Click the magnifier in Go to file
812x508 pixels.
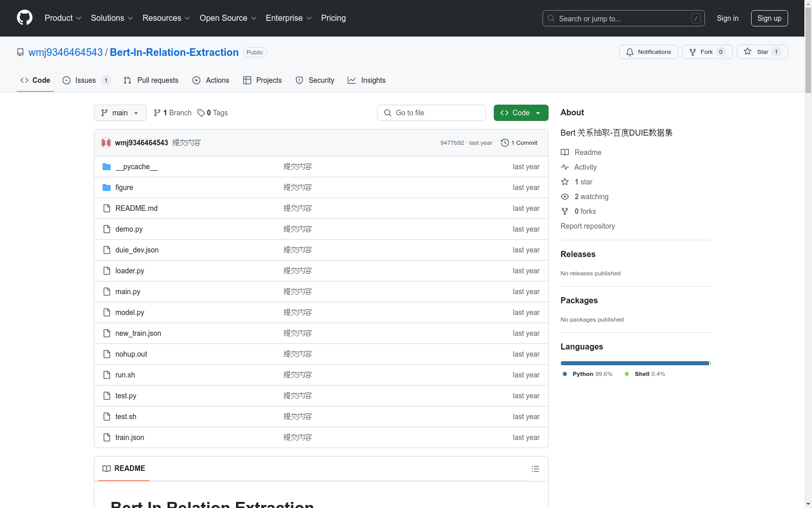tap(388, 113)
